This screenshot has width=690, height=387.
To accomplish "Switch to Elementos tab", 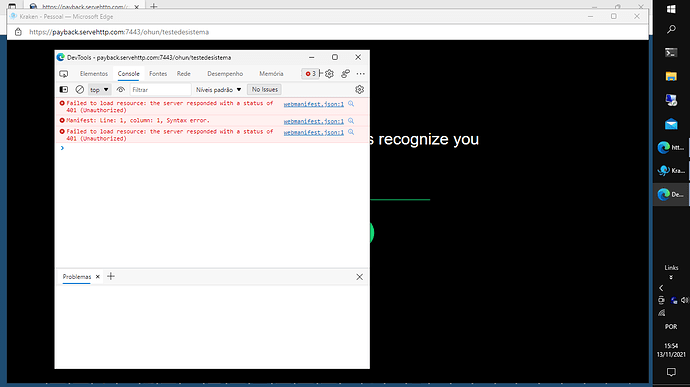I will pyautogui.click(x=94, y=74).
